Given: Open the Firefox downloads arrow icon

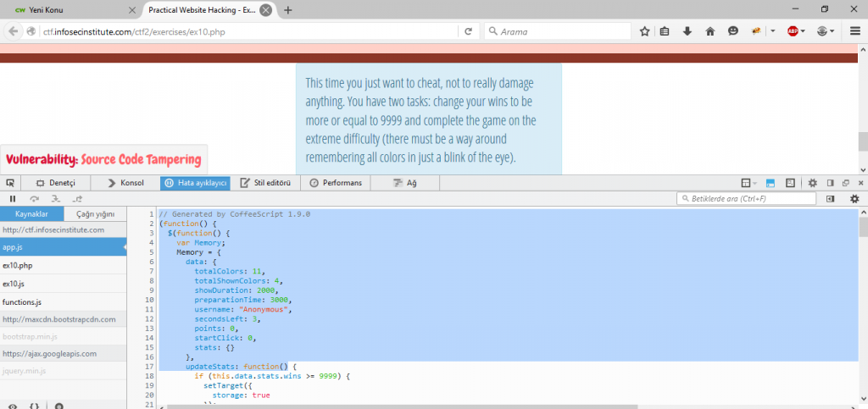Looking at the screenshot, I should click(687, 31).
